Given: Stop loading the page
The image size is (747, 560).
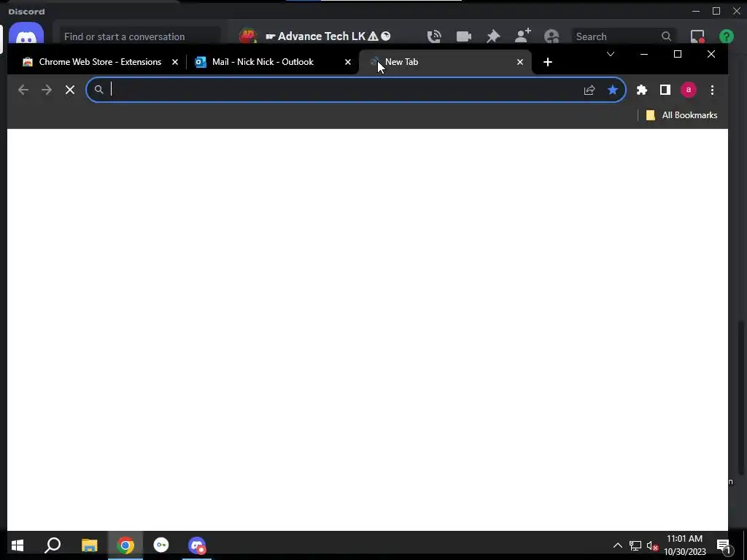Looking at the screenshot, I should pyautogui.click(x=70, y=90).
